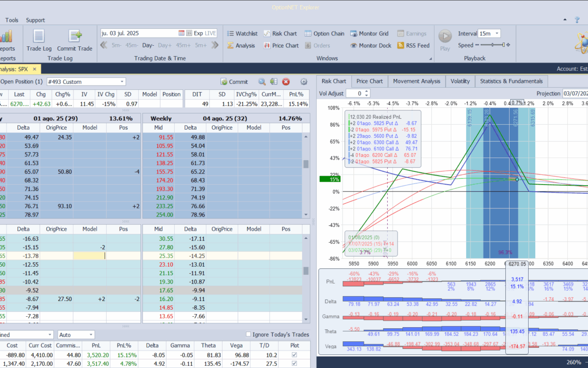Open the Support menu
588x368 pixels.
click(35, 20)
